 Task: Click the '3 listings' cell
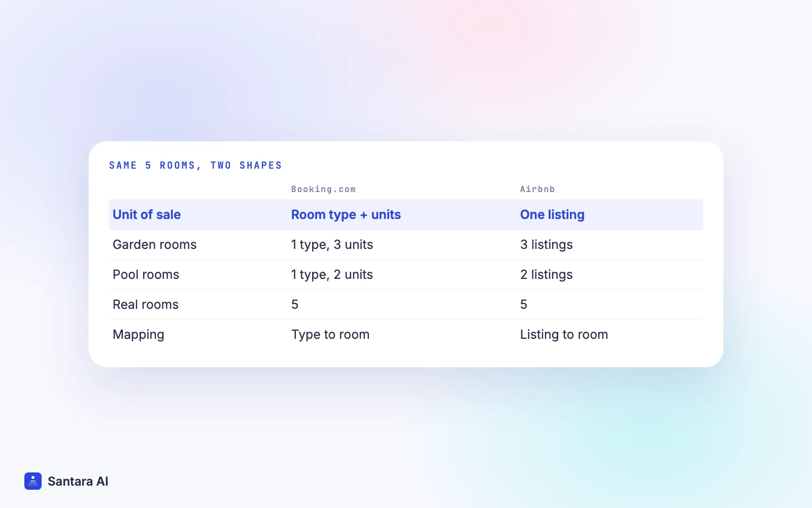pos(546,245)
